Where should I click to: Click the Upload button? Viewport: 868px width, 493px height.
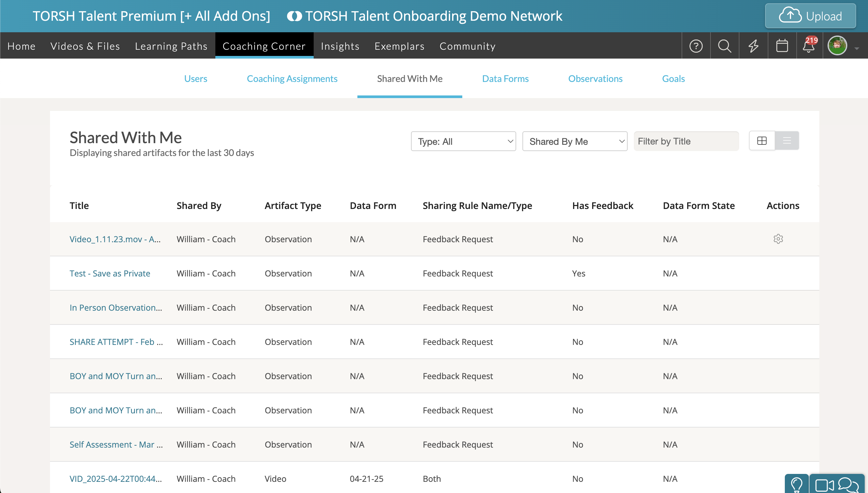tap(810, 16)
